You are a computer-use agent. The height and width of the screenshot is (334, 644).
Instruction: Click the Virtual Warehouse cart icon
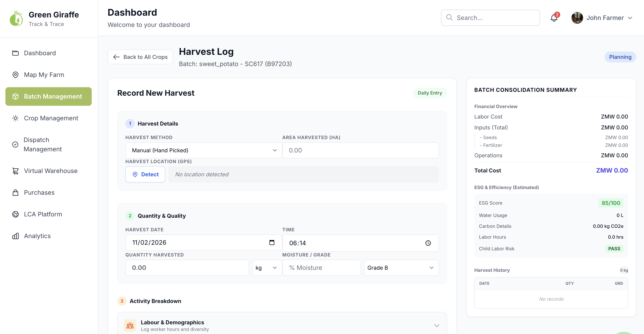tap(15, 171)
